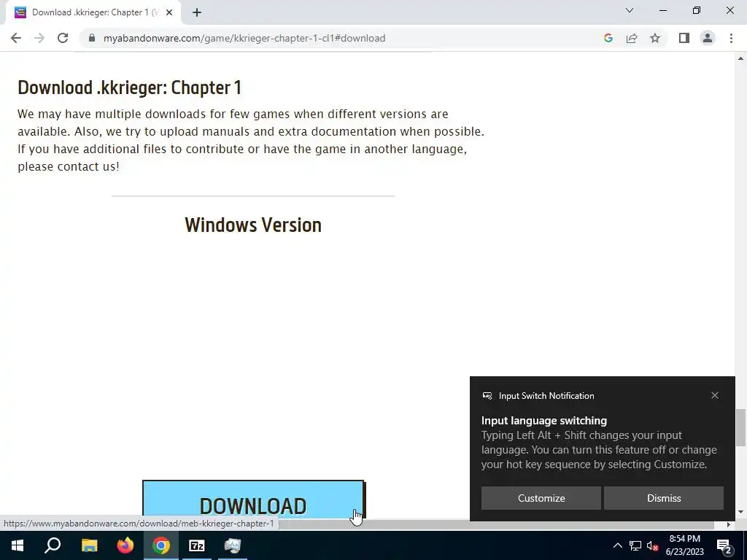
Task: Click the horizontal scrollbar right arrow
Action: [729, 525]
